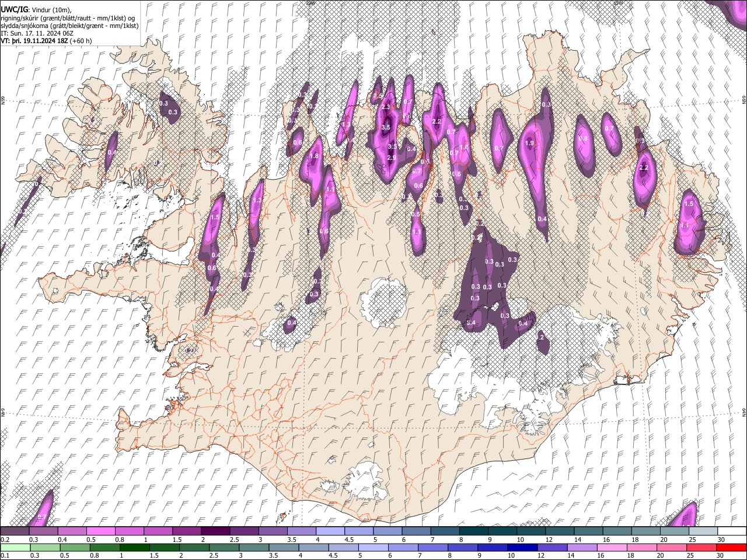Select the initial time 'IT: Sun. 17. 11. 2024 06Z'

pos(37,33)
